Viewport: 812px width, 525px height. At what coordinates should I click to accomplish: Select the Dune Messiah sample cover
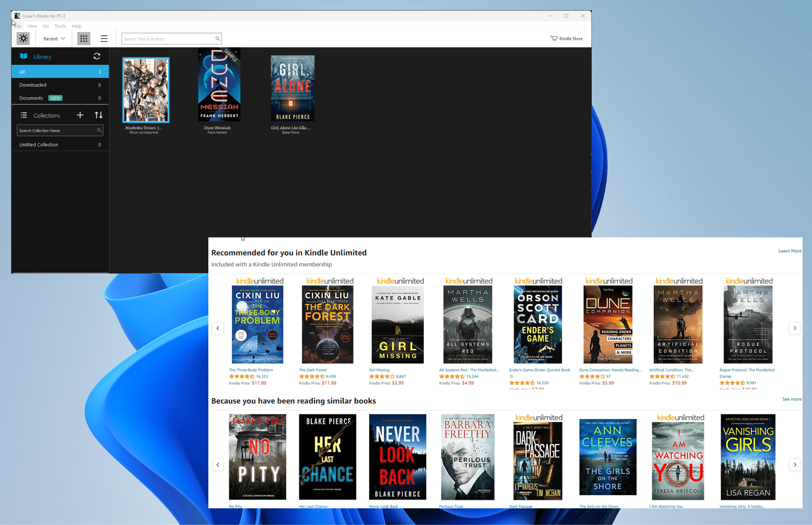point(219,85)
